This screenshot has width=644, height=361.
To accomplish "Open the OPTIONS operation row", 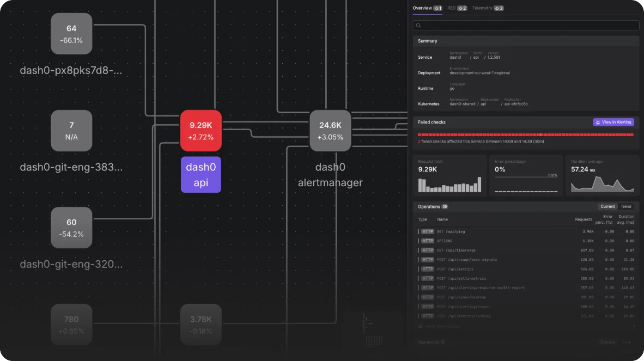I will tap(526, 241).
